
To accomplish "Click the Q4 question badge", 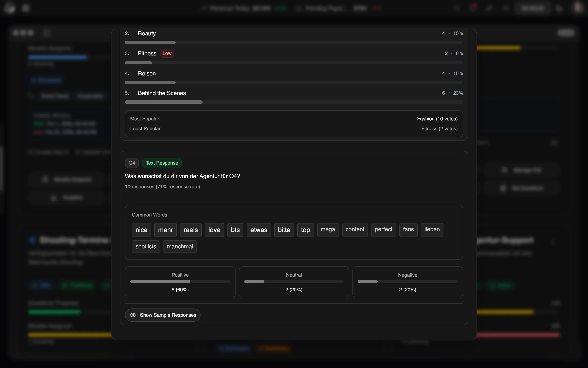I will pyautogui.click(x=132, y=163).
